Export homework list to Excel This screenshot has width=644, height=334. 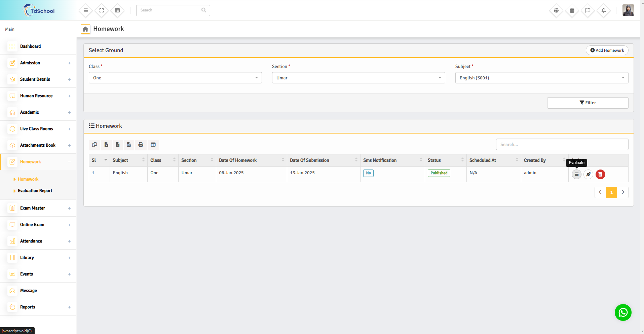(106, 145)
